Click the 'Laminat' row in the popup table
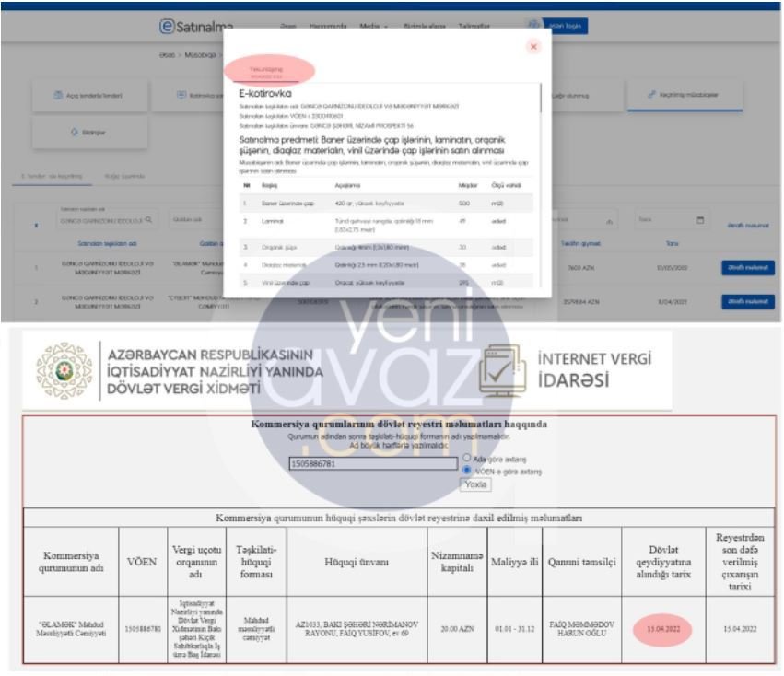Screen dimensions: 784x676 tap(386, 225)
